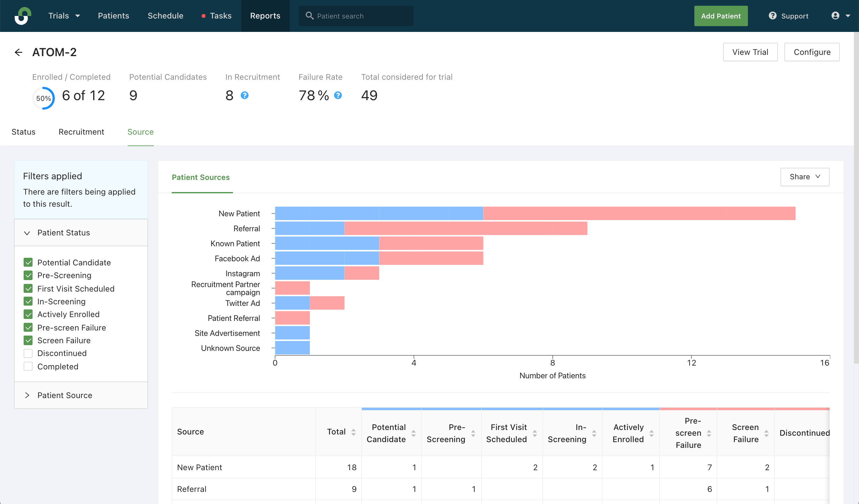Uncheck the In-Screening filter
859x504 pixels.
28,301
